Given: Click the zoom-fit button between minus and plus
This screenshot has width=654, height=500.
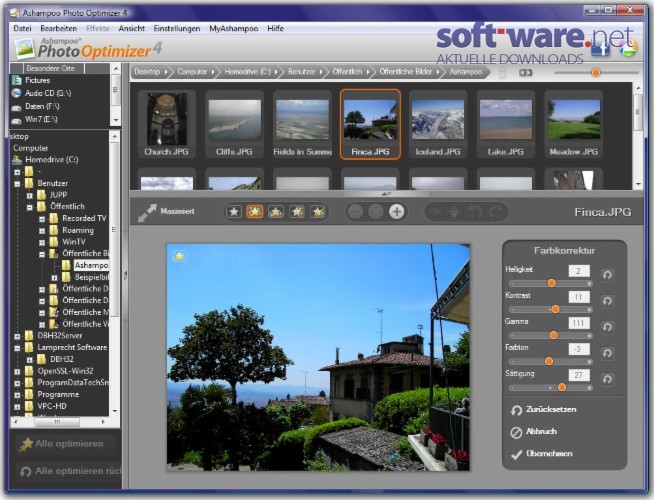Looking at the screenshot, I should pyautogui.click(x=376, y=212).
